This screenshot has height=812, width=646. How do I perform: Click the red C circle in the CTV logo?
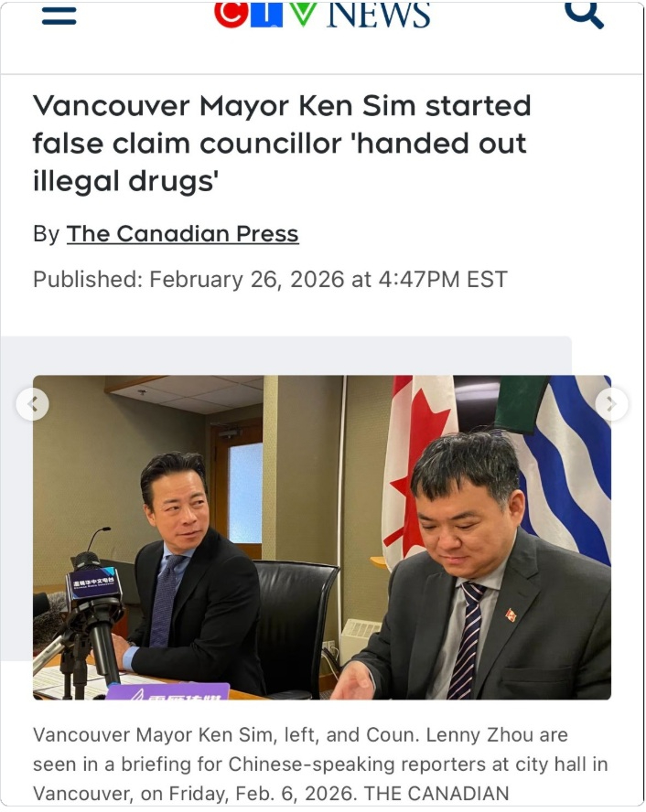[231, 14]
